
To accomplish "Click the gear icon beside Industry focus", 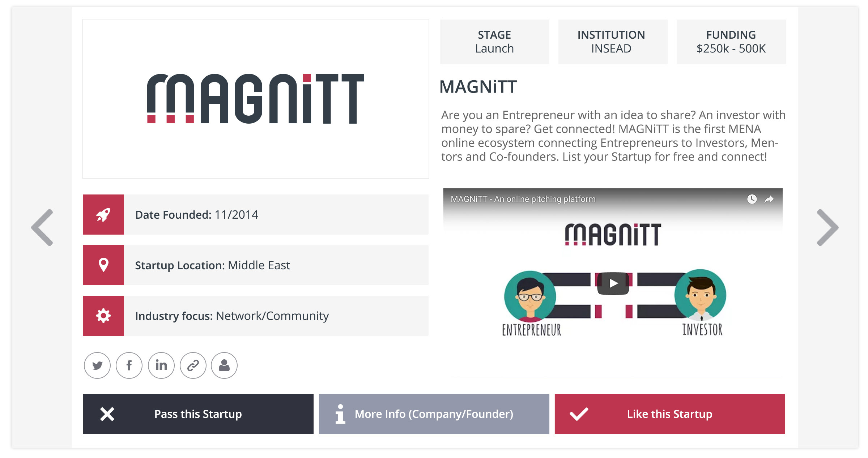I will 103,316.
